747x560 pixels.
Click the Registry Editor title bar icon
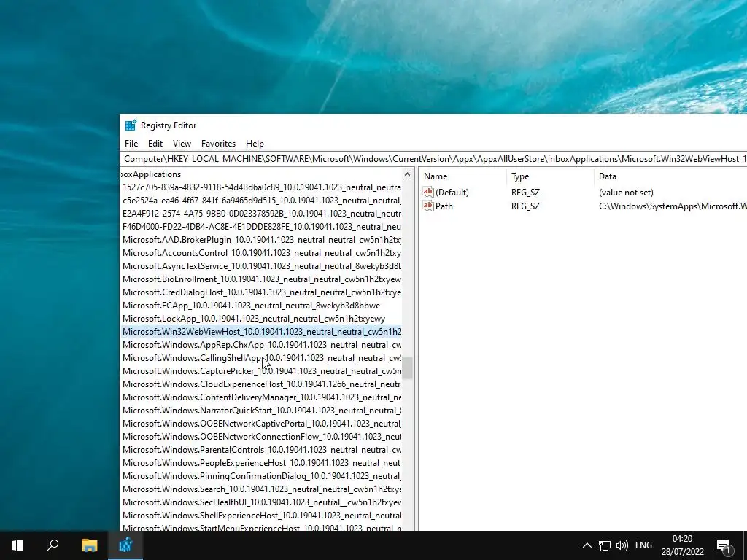coord(131,125)
